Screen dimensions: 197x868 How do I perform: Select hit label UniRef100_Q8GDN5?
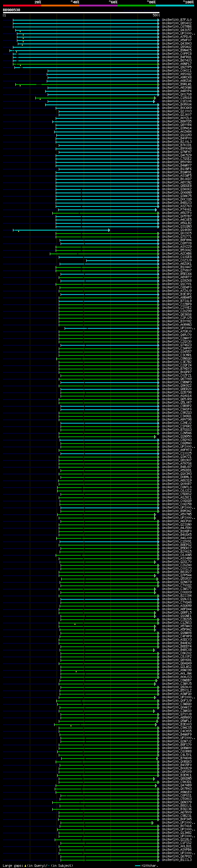pos(176,779)
